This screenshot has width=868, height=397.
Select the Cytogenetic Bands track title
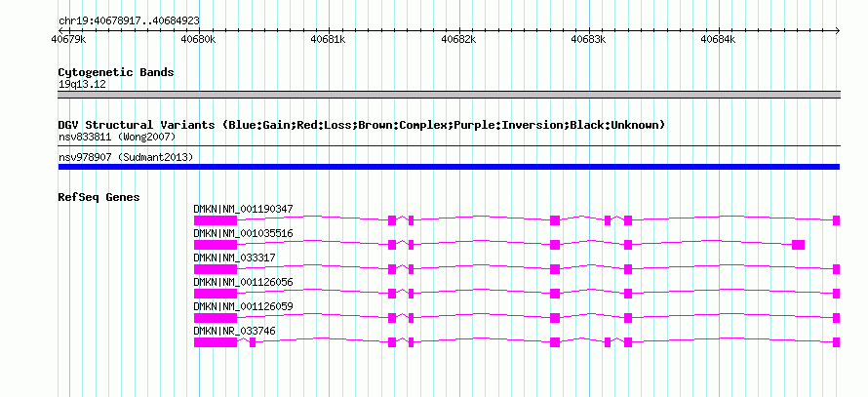click(116, 72)
